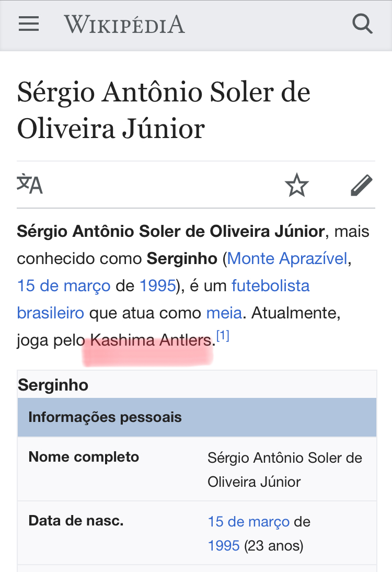392x572 pixels.
Task: Follow the futebolista link
Action: tap(270, 285)
